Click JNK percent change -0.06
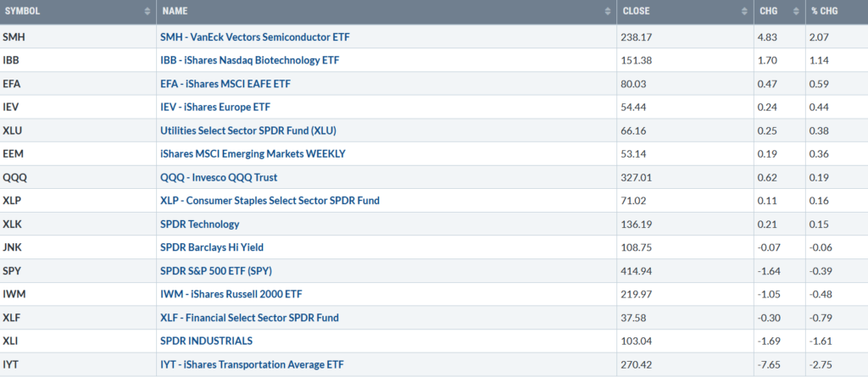 [x=821, y=248]
